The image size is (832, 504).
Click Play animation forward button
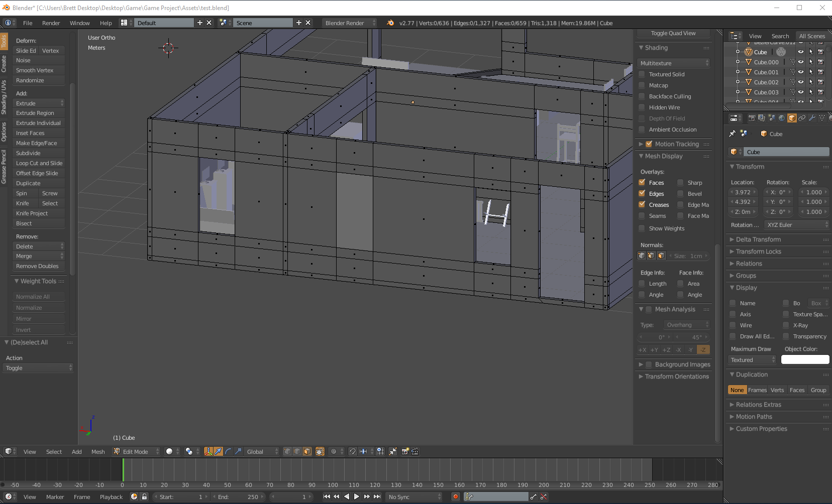point(357,496)
